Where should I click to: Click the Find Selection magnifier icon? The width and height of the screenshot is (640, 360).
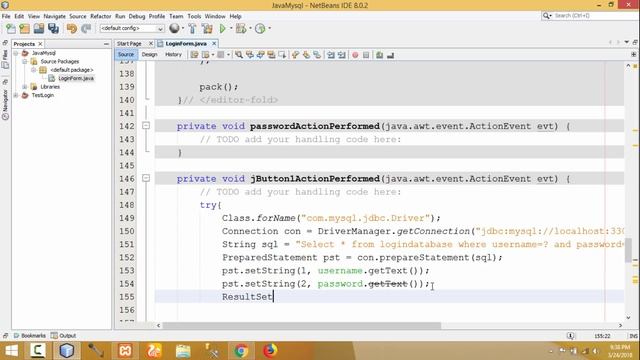click(x=239, y=55)
